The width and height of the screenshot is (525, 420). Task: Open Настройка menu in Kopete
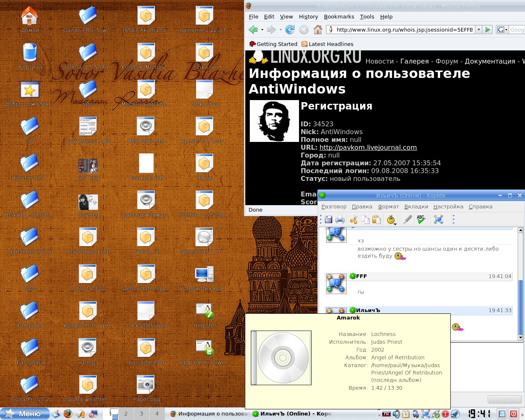coord(448,207)
